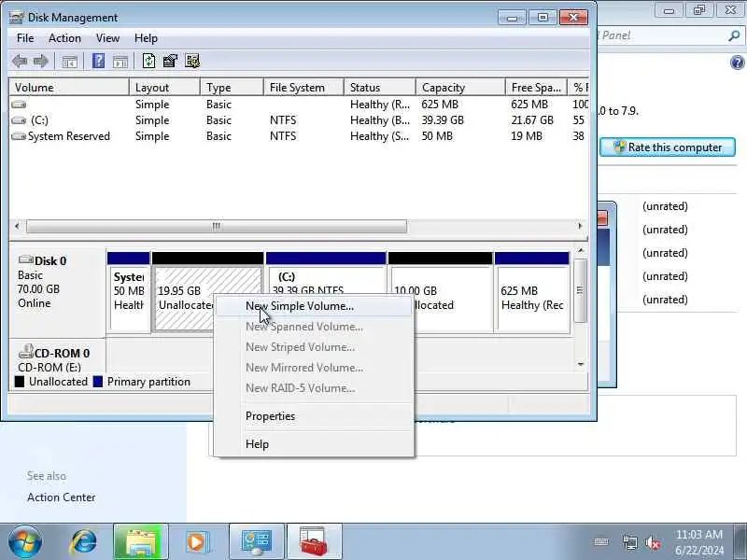Image resolution: width=747 pixels, height=560 pixels.
Task: Open the Properties toolbar icon
Action: point(170,61)
